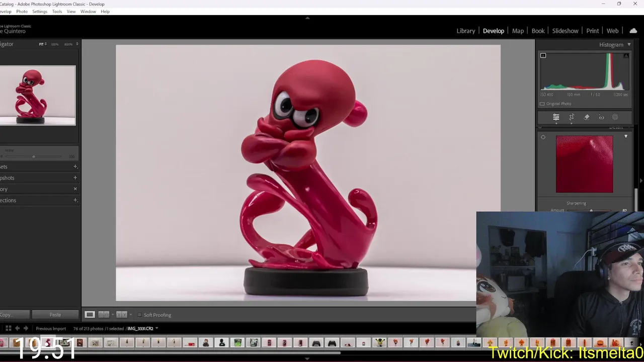Open the Settings menu

39,12
